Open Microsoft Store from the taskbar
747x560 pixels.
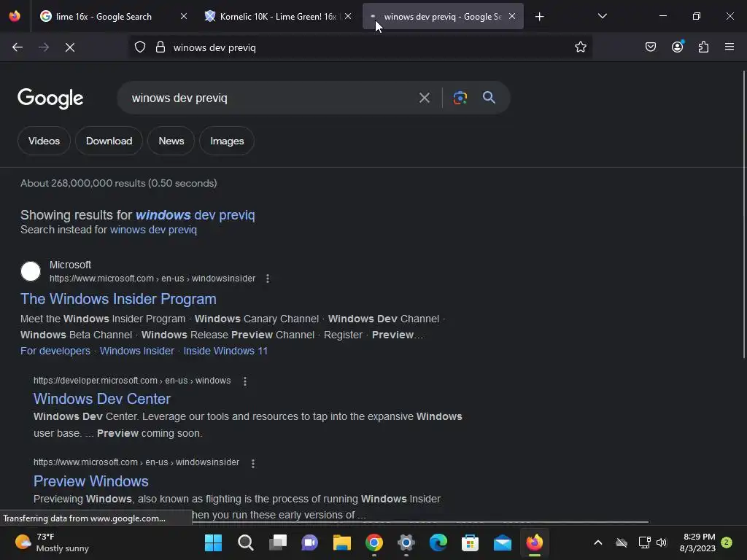(x=471, y=542)
